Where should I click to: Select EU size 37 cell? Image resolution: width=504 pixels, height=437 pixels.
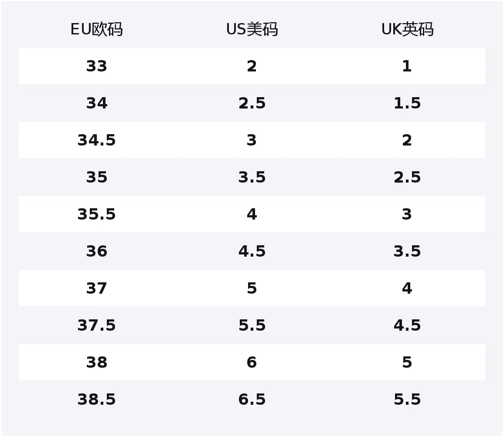click(x=96, y=288)
